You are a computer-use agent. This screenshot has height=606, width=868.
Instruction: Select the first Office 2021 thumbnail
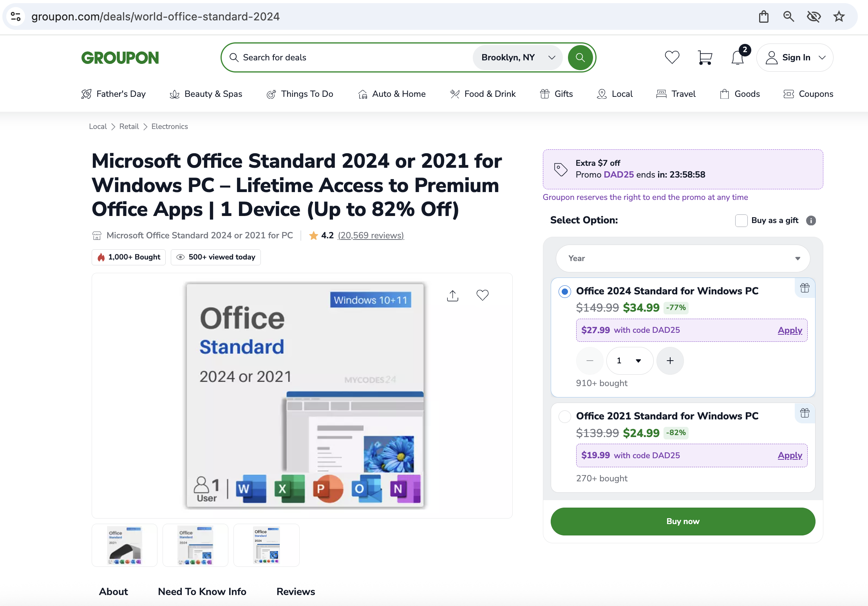point(125,545)
